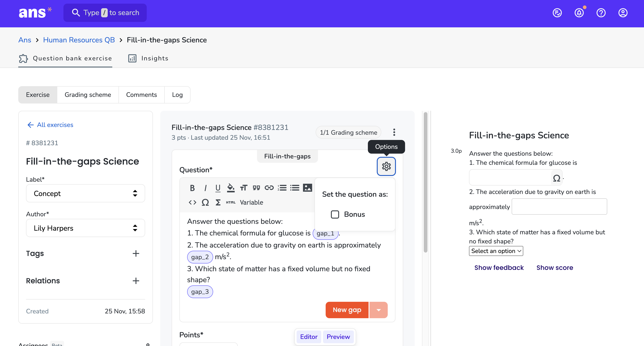Switch to Preview view

point(338,337)
